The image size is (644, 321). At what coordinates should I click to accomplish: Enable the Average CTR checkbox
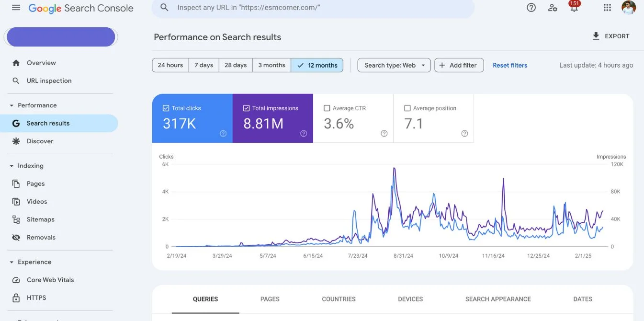pos(327,108)
